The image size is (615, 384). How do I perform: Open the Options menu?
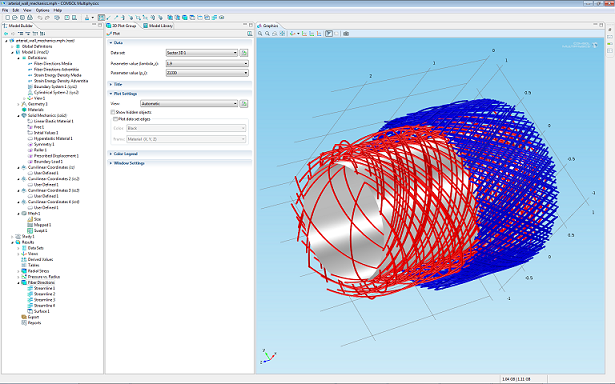click(42, 10)
